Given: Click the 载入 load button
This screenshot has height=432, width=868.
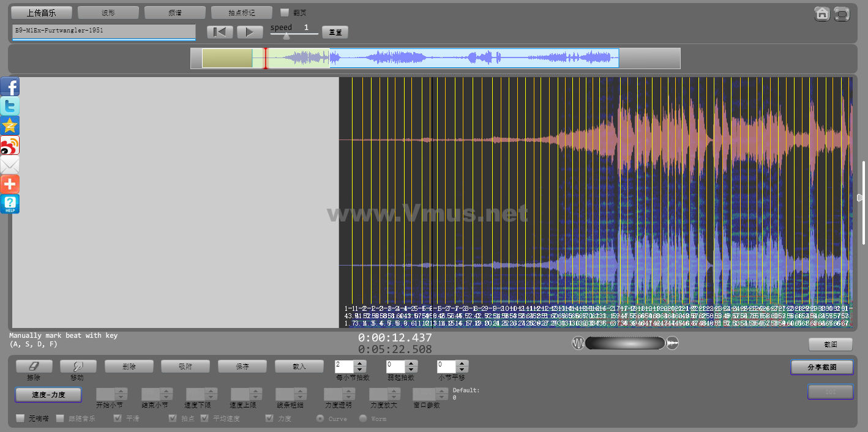Looking at the screenshot, I should pos(299,366).
